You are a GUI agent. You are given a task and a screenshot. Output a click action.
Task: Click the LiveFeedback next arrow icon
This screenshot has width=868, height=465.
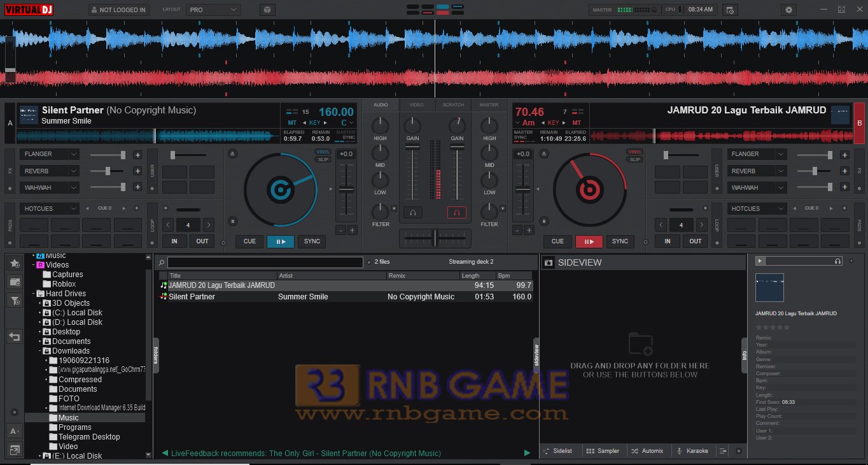(527, 453)
